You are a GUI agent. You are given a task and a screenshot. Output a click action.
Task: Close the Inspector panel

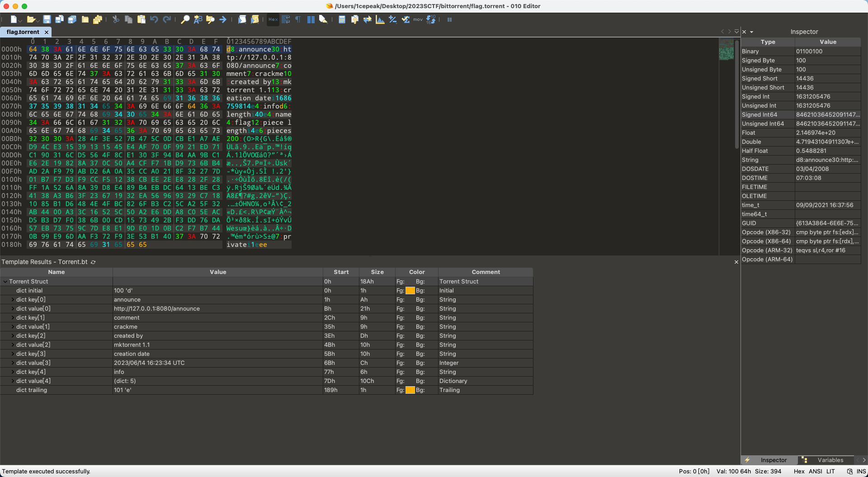click(x=744, y=32)
